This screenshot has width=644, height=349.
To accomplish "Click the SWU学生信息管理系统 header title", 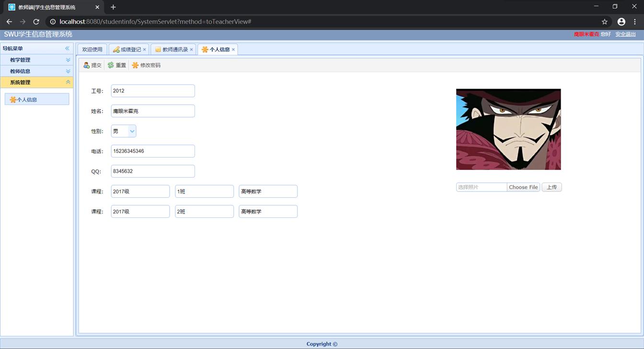I will pos(38,34).
